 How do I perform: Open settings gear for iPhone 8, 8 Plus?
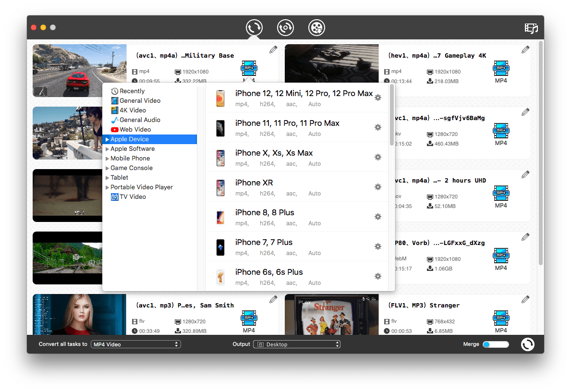click(378, 217)
